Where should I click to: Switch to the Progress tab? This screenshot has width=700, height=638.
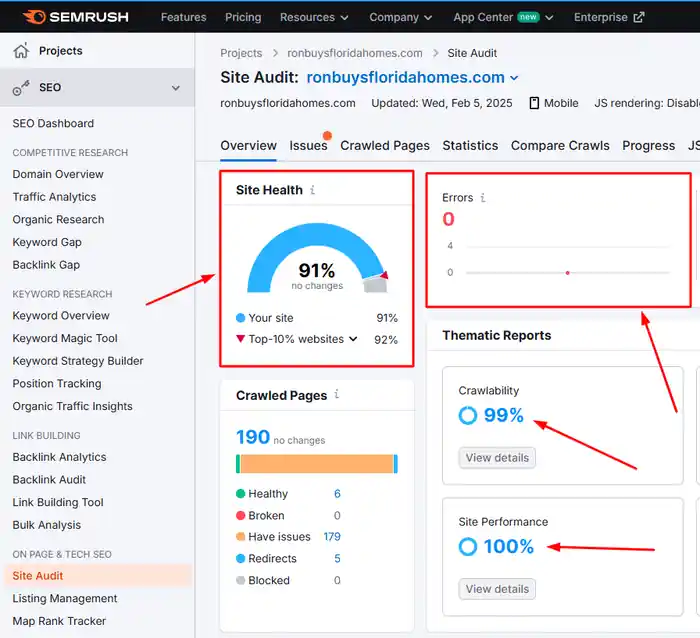tap(648, 146)
